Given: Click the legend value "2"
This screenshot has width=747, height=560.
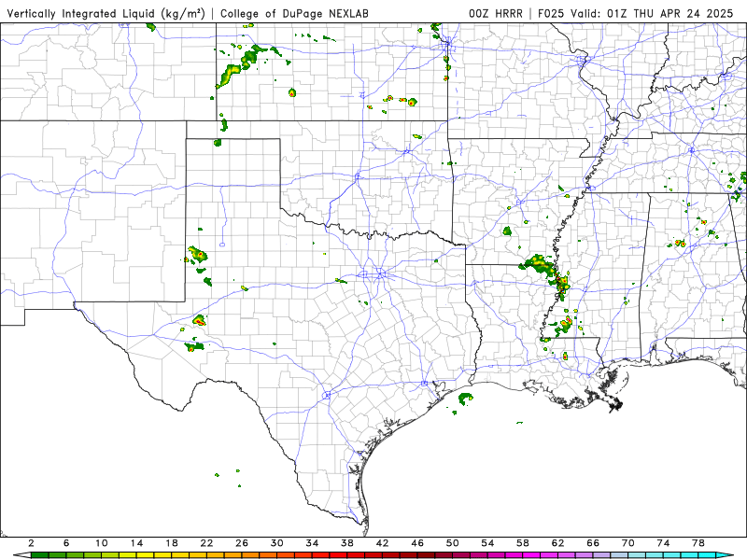Looking at the screenshot, I should (31, 543).
